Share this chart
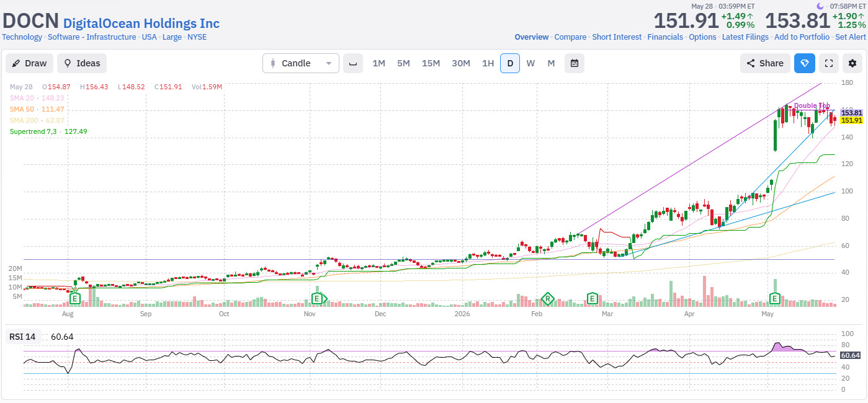The image size is (868, 403). [765, 63]
